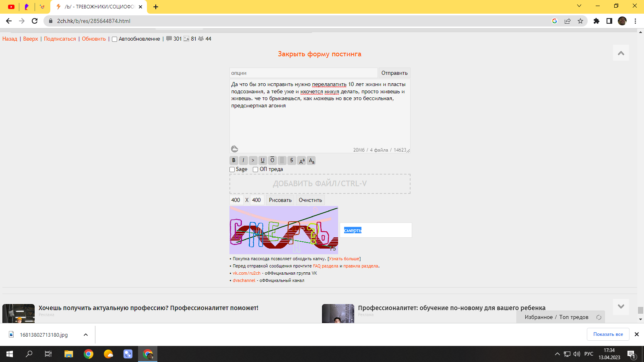
Task: Enable the Автообновление checkbox
Action: click(115, 39)
